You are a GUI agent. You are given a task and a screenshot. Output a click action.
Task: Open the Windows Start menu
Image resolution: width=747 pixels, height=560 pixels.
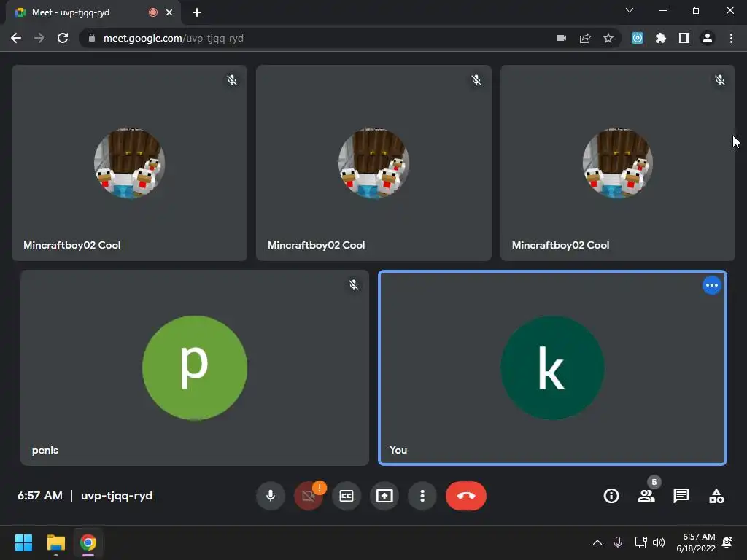pos(23,542)
